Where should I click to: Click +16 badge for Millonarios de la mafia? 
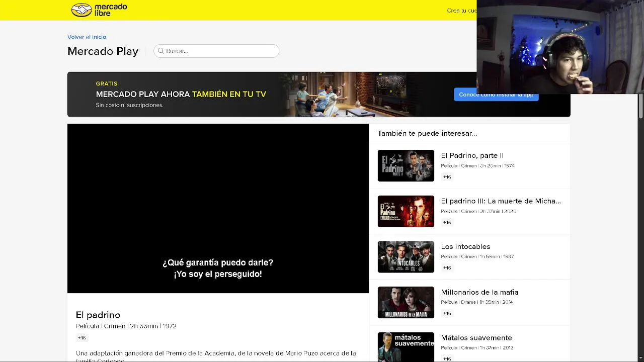click(447, 313)
